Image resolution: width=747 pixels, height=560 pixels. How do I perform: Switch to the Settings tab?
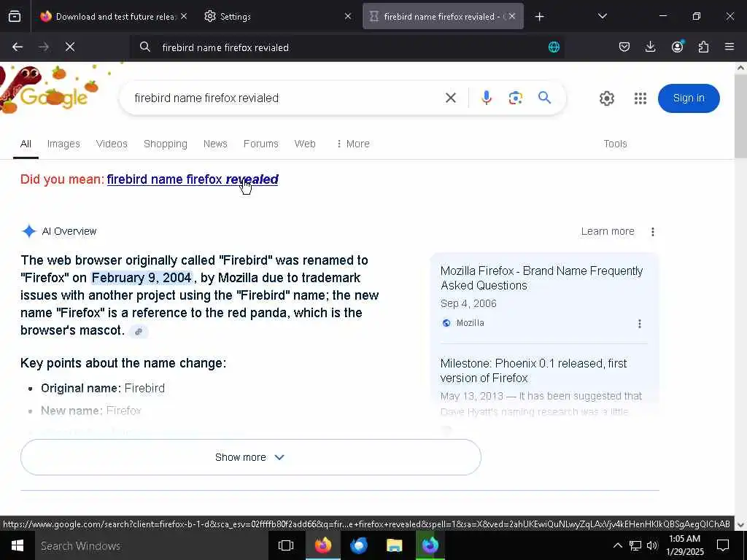[276, 16]
